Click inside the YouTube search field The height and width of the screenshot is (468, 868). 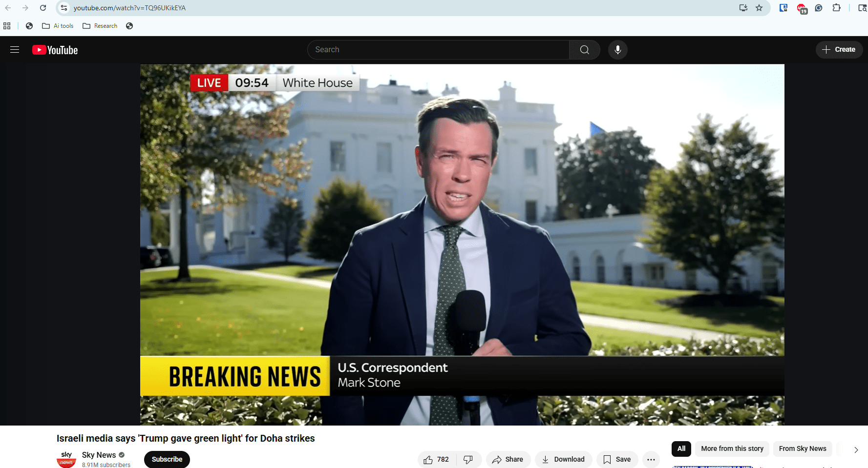pyautogui.click(x=438, y=50)
